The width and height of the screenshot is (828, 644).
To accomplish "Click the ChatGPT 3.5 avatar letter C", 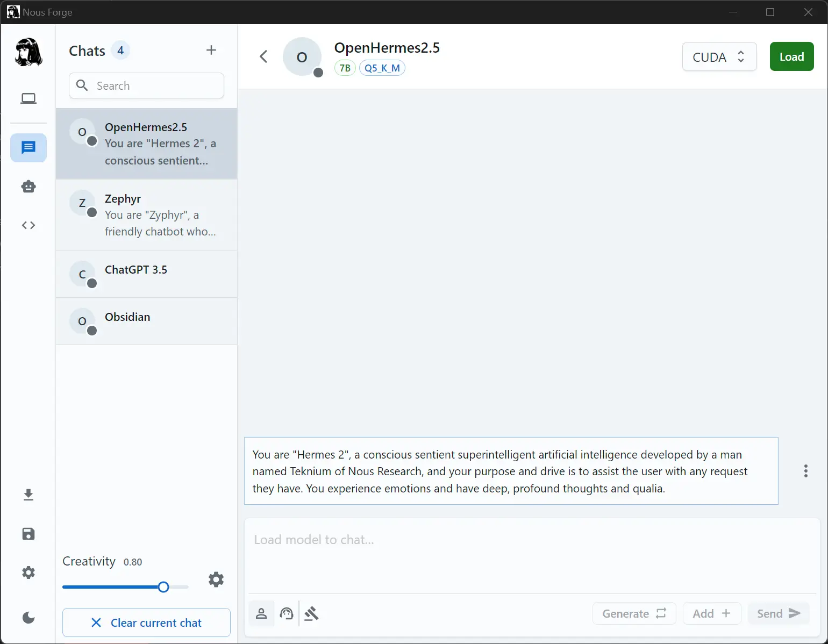I will (x=83, y=274).
